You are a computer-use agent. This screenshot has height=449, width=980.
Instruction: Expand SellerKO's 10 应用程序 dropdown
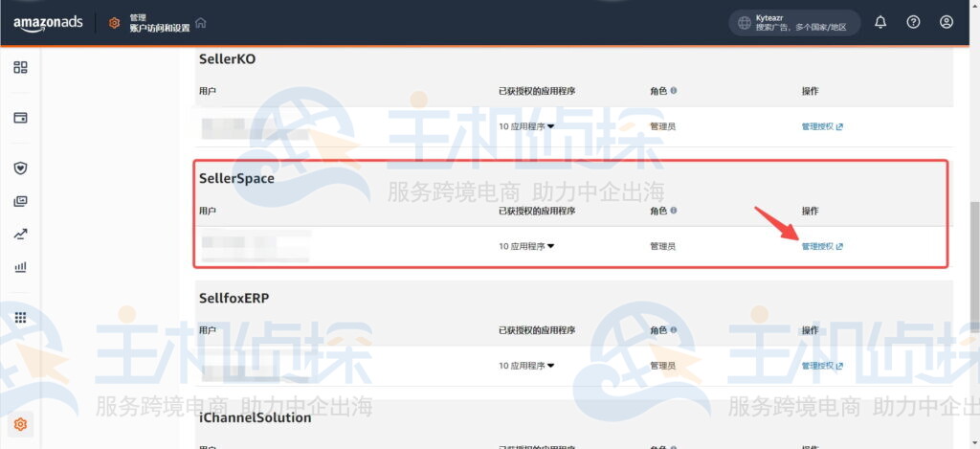click(x=526, y=126)
